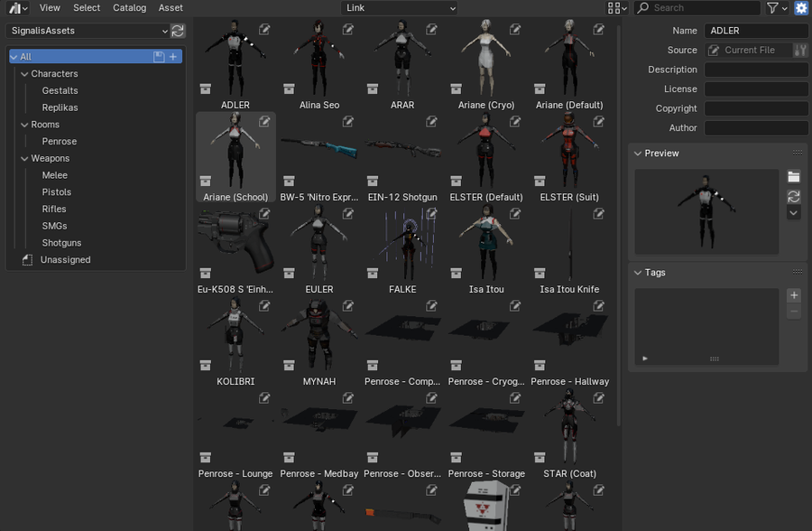Collapse the Characters catalog
Image resolution: width=812 pixels, height=531 pixels.
click(x=24, y=74)
